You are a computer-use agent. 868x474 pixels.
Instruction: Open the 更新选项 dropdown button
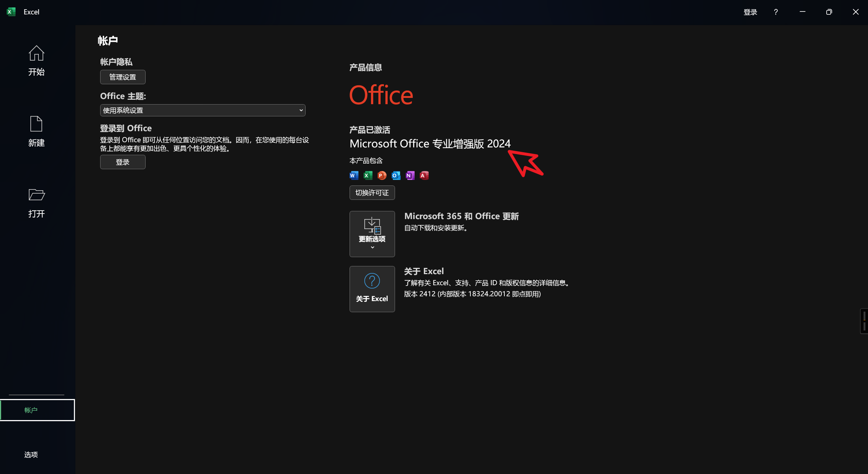372,234
